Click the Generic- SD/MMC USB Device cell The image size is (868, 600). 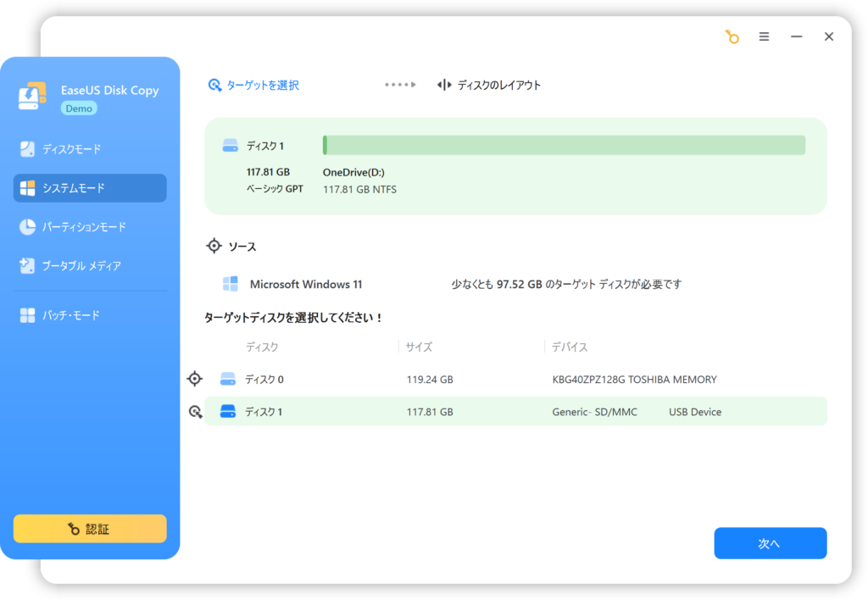coord(637,412)
